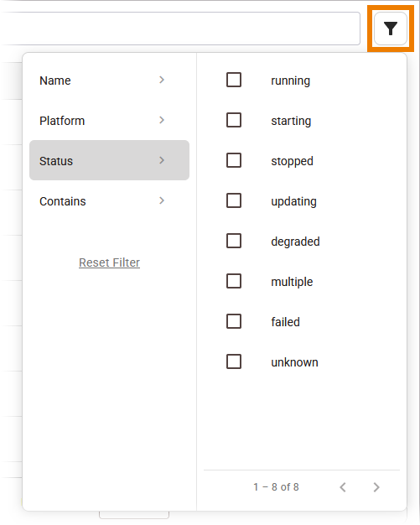
Task: Check the starting status checkbox
Action: (234, 120)
